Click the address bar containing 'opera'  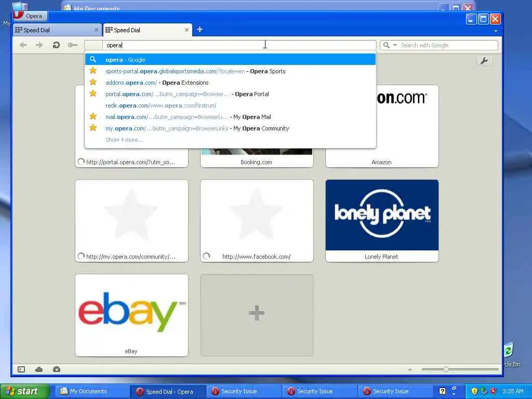coord(230,45)
